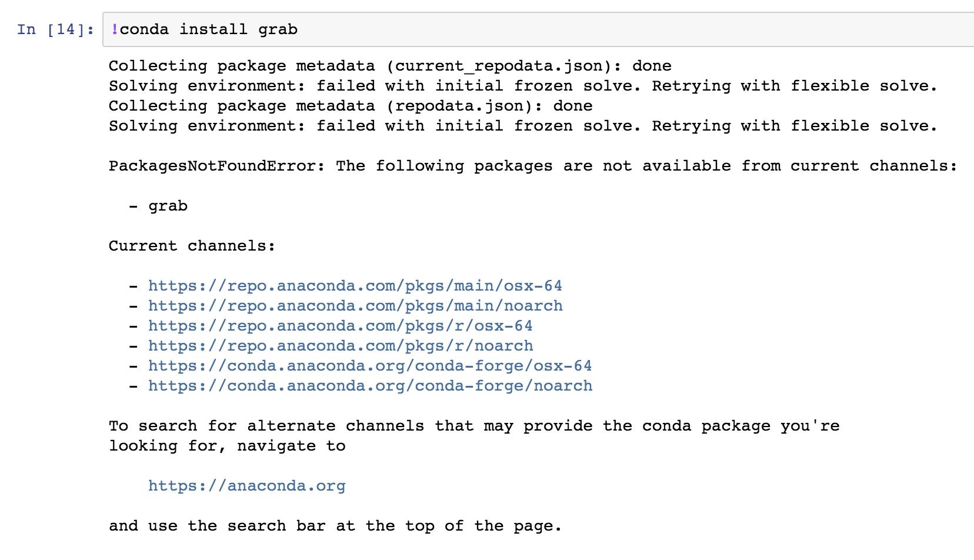
Task: Click inside the conda install grab code cell
Action: click(x=538, y=29)
